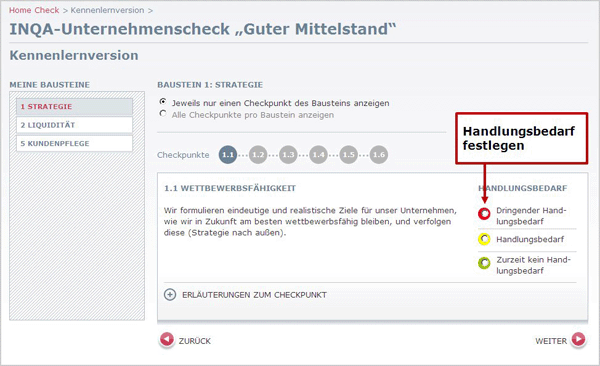Go to checkpoint 1.1 circle
Screen dimensions: 600x366
[x=228, y=155]
